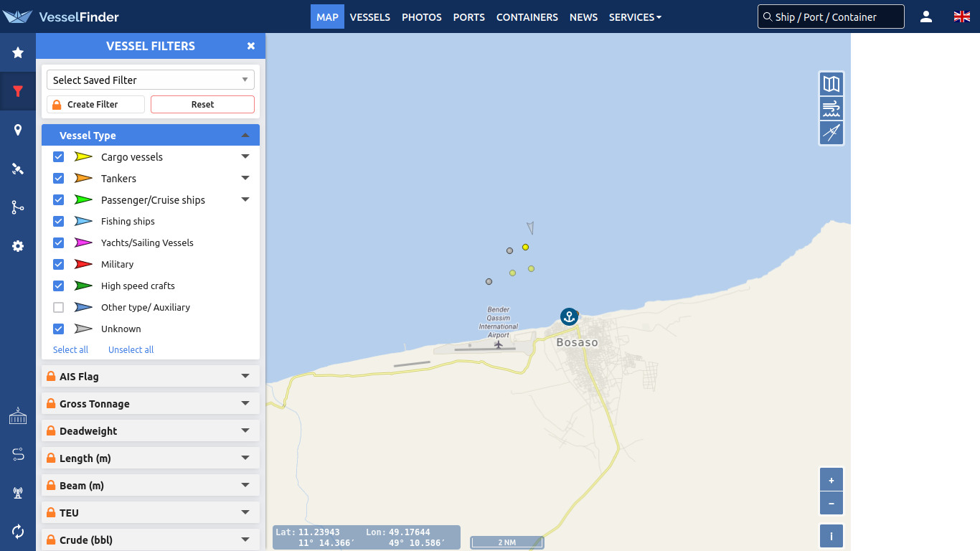Open the CONTAINERS menu item
The height and width of the screenshot is (551, 980).
(527, 17)
